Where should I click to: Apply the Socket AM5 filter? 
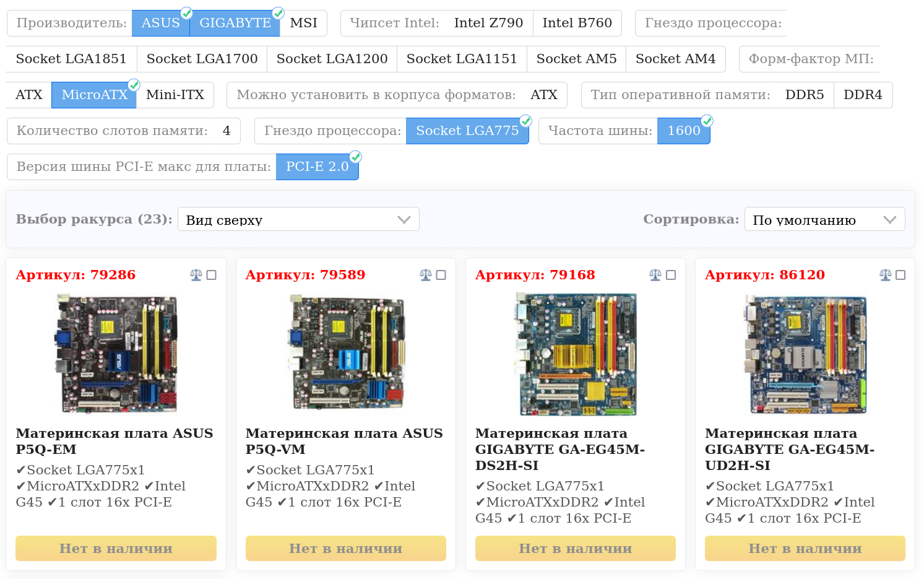point(576,59)
